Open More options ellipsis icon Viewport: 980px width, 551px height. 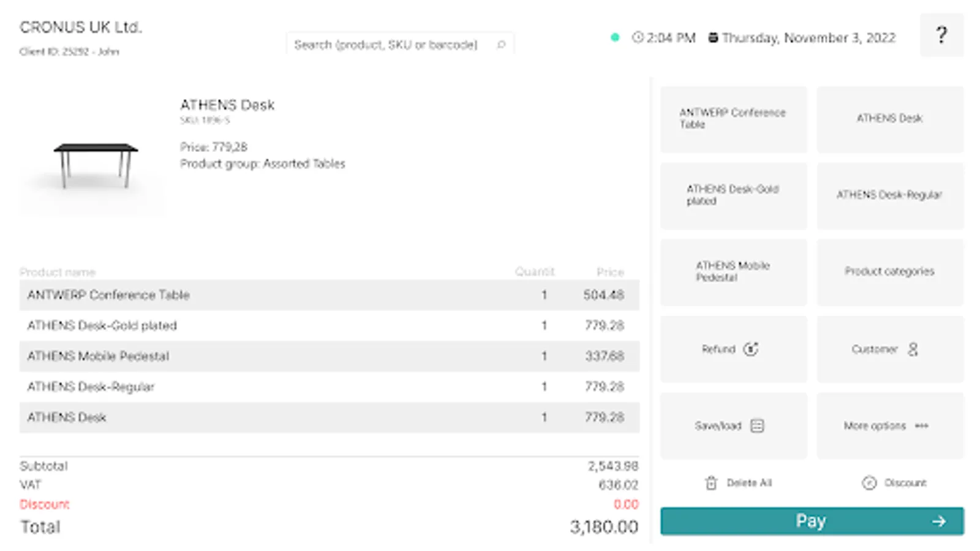click(x=921, y=425)
